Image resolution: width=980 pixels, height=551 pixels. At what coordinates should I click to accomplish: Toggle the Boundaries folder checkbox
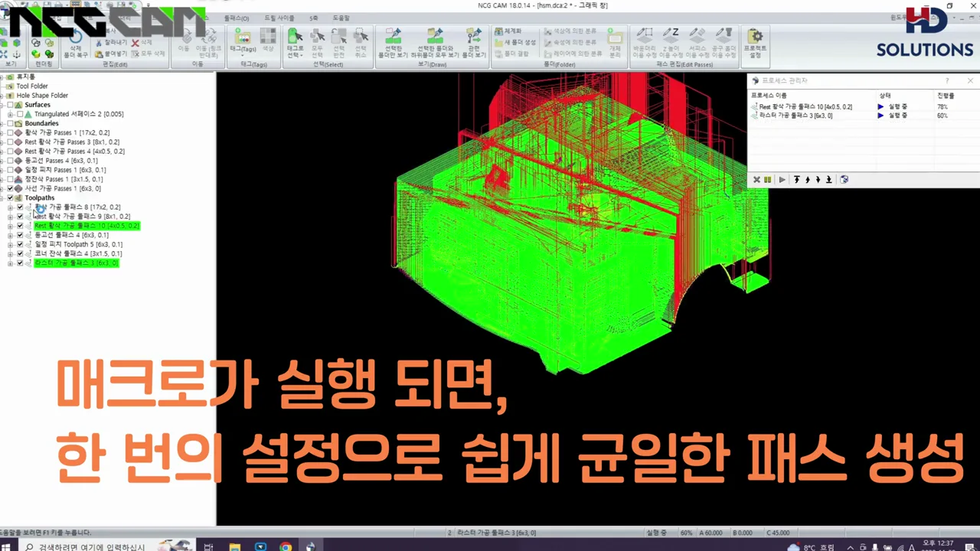11,123
